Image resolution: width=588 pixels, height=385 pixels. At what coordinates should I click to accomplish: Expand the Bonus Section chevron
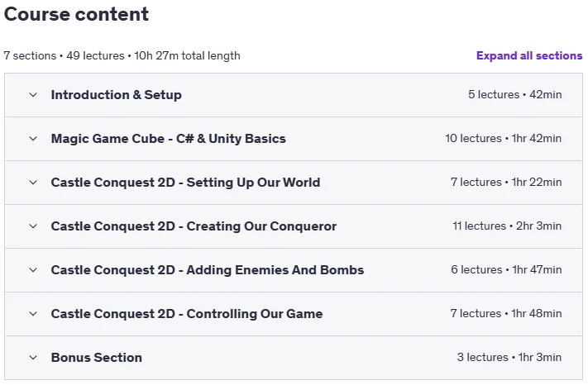(33, 358)
